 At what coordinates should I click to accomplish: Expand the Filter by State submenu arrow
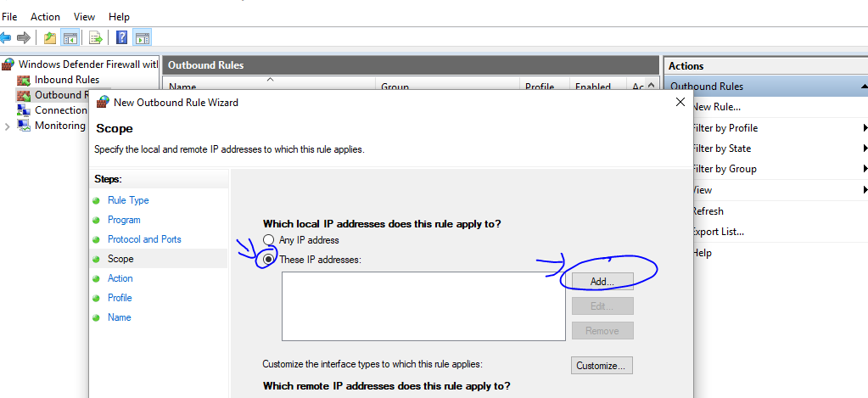coord(865,149)
